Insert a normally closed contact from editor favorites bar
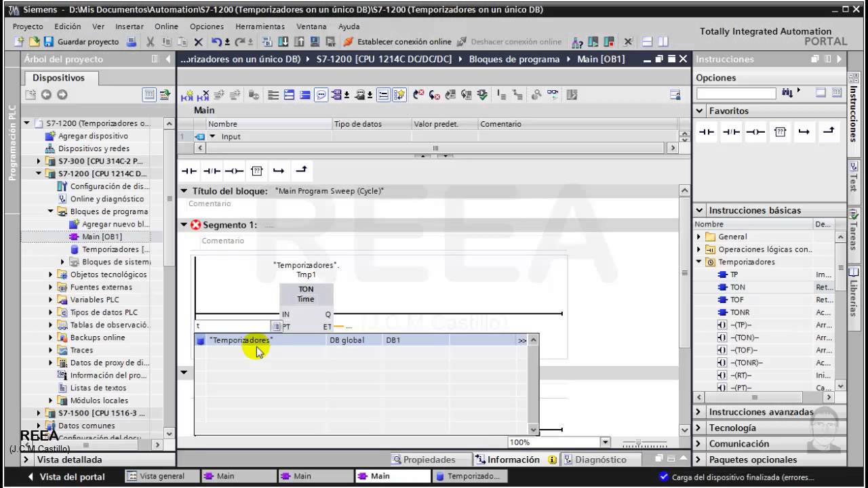 click(212, 171)
